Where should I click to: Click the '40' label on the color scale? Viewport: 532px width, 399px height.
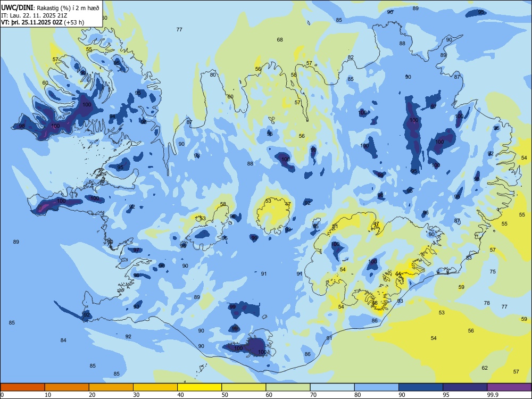click(x=181, y=395)
